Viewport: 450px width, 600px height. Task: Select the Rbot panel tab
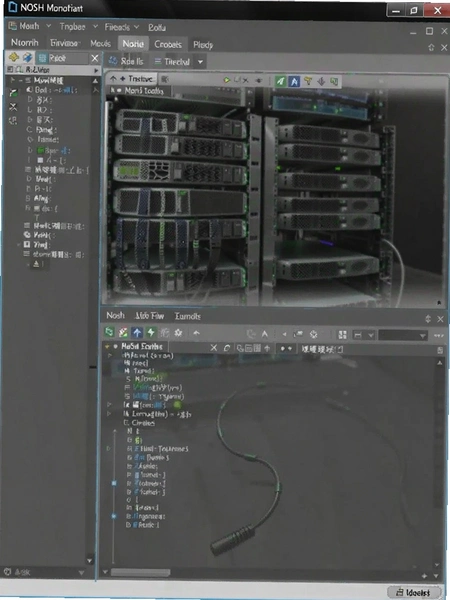click(x=61, y=58)
